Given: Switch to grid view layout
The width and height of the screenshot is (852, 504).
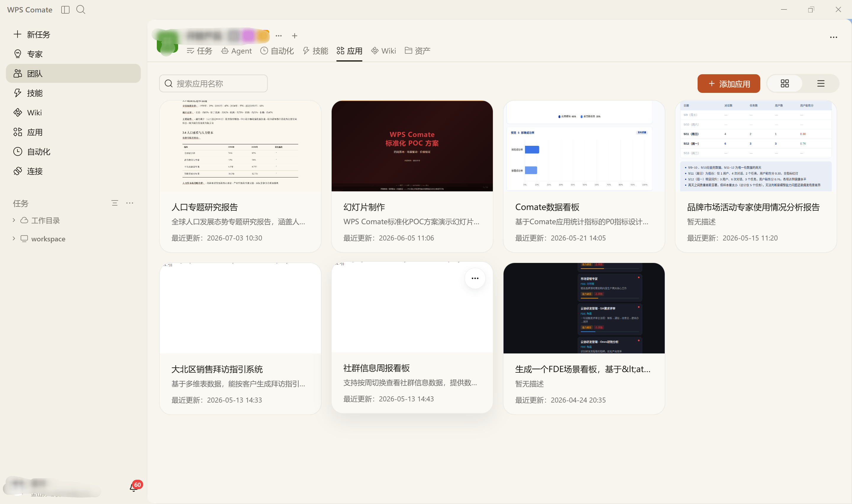Looking at the screenshot, I should coord(785,83).
